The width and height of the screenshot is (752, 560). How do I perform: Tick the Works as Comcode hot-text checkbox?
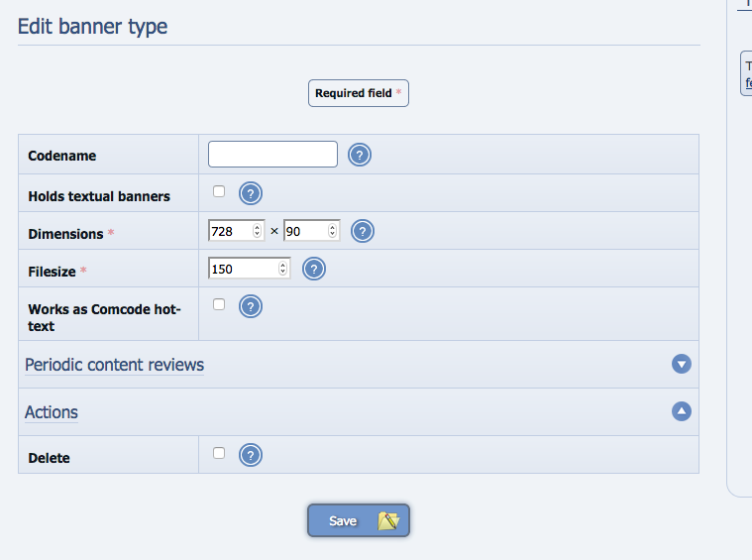tap(219, 304)
